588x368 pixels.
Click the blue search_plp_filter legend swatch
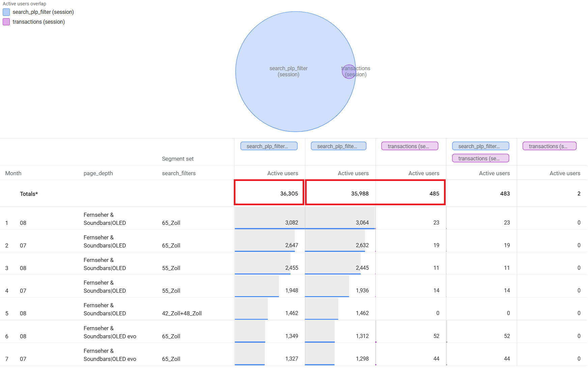[6, 12]
